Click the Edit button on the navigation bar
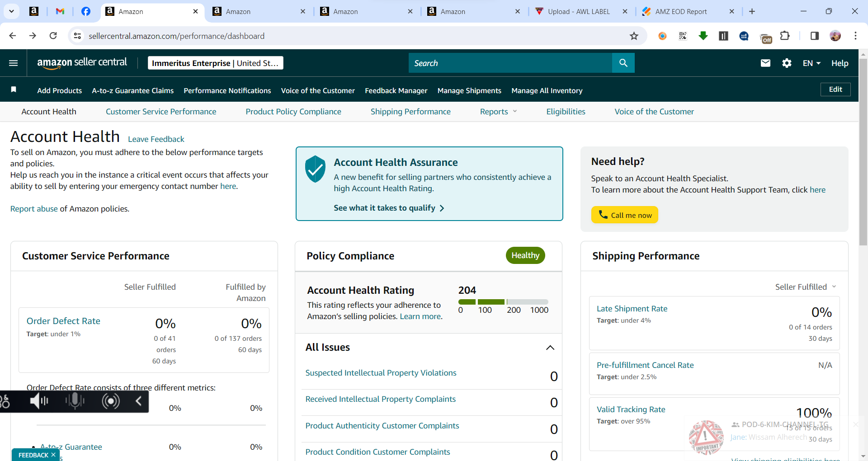The height and width of the screenshot is (461, 868). point(835,89)
